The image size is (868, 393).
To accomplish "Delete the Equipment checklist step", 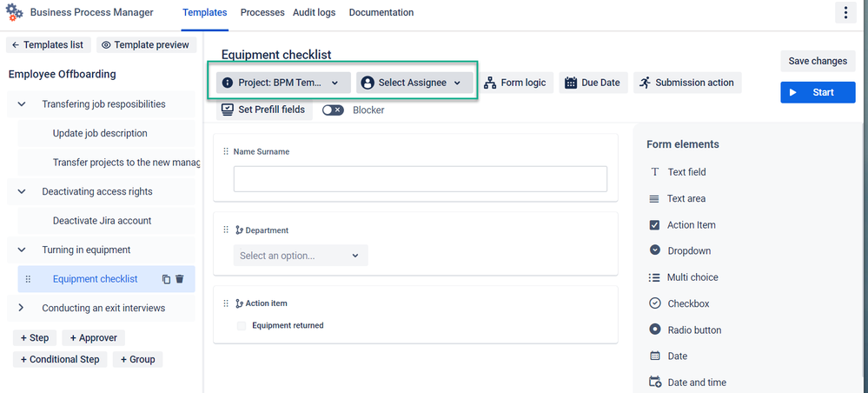I will click(x=179, y=279).
